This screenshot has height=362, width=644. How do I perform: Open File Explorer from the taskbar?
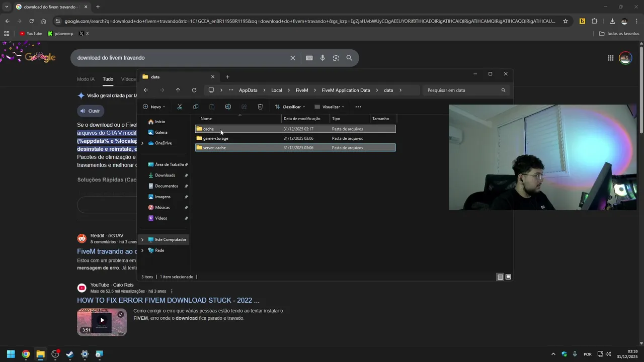pos(40,354)
